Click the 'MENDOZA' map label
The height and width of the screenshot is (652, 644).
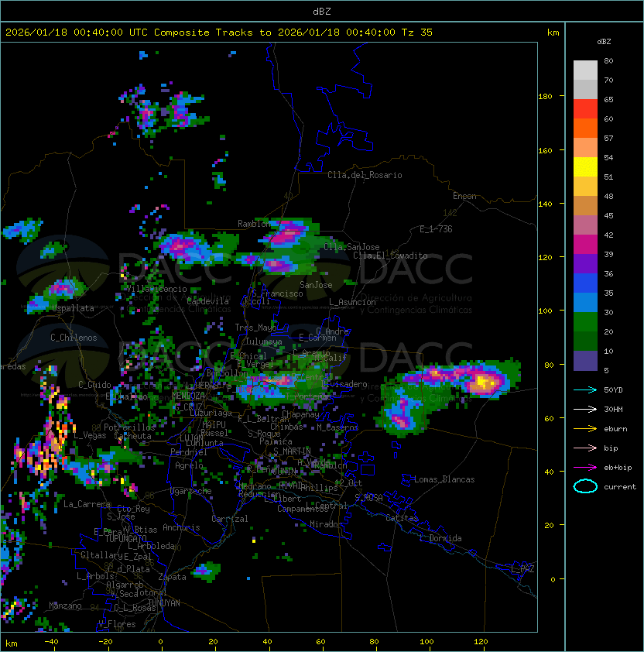[188, 395]
